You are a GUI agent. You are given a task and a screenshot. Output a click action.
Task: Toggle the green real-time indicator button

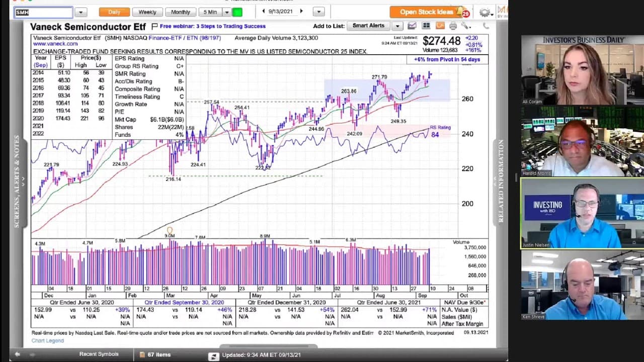tap(237, 12)
